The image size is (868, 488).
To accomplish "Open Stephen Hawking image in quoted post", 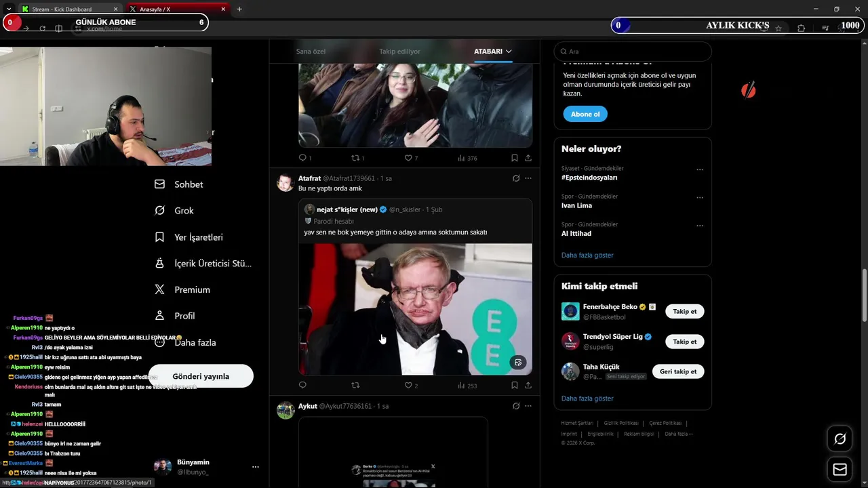I will (415, 309).
